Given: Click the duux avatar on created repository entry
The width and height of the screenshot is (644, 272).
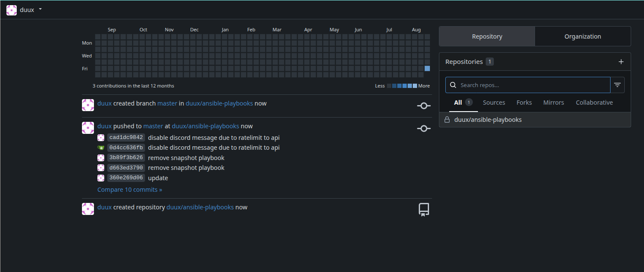Looking at the screenshot, I should (x=88, y=209).
